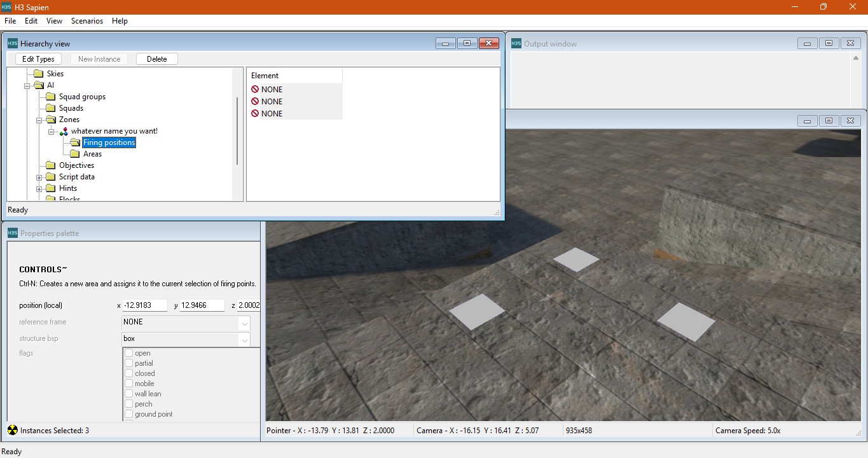This screenshot has width=868, height=458.
Task: Check the 'perch' flag checkbox
Action: (x=129, y=404)
